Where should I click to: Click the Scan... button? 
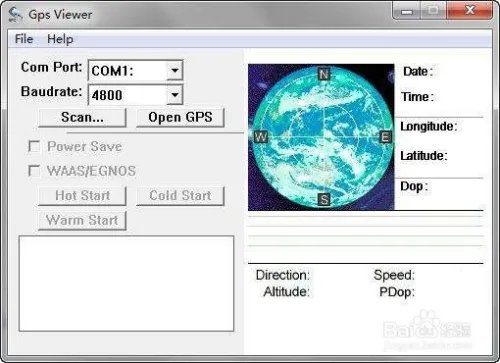pos(82,117)
